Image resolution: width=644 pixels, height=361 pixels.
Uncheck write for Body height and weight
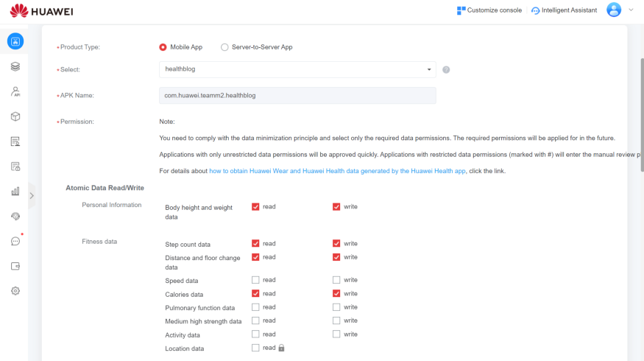click(x=336, y=207)
